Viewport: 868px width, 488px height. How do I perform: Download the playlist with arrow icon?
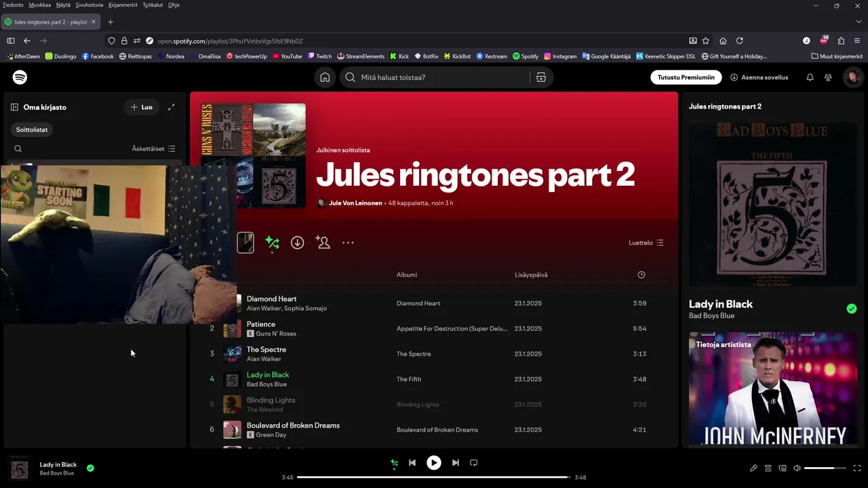297,243
